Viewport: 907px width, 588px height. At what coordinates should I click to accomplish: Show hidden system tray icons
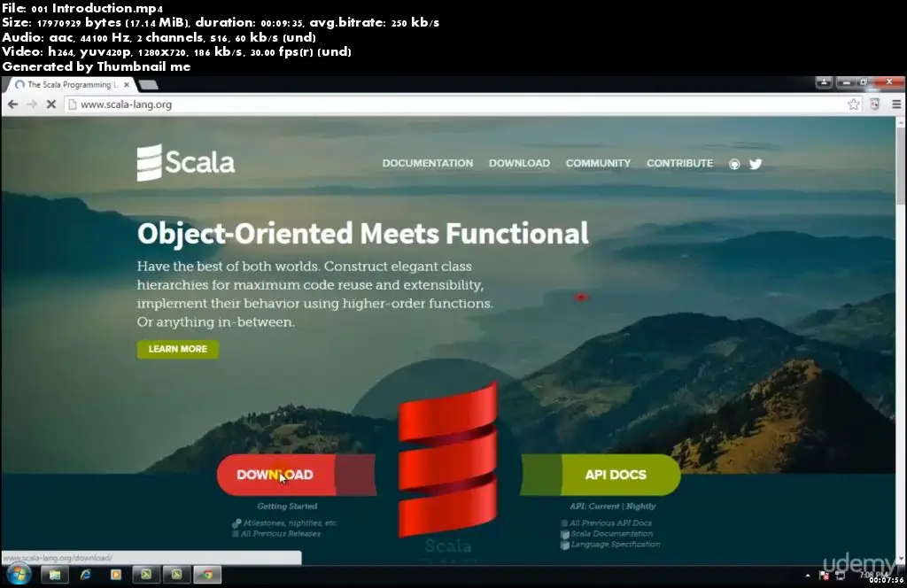(x=808, y=576)
